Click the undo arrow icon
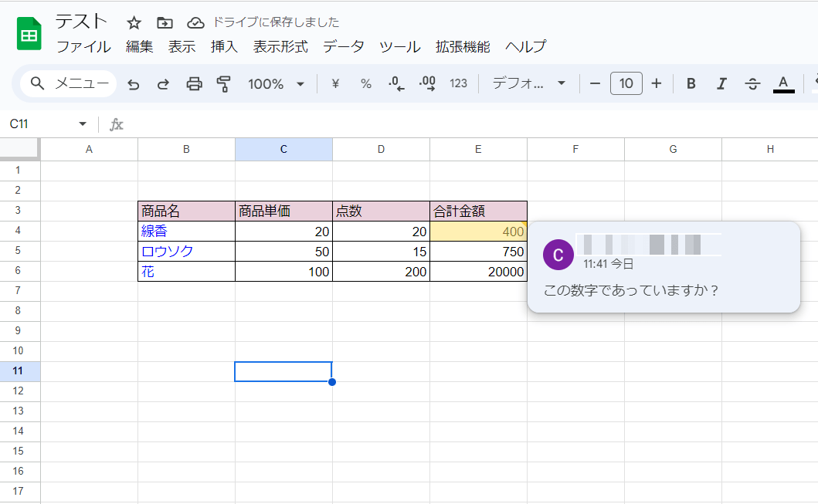Viewport: 818px width, 504px height. [134, 84]
